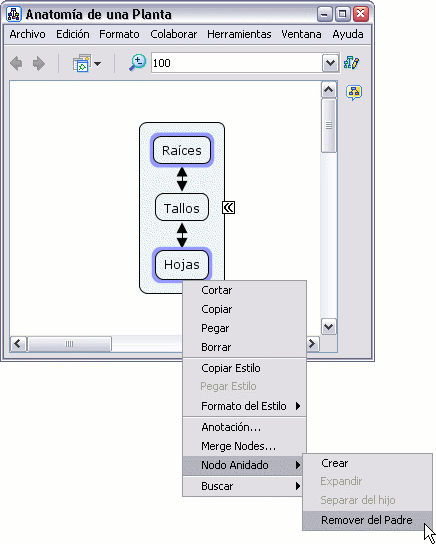Click the concept map annotation icon on right

(x=354, y=93)
